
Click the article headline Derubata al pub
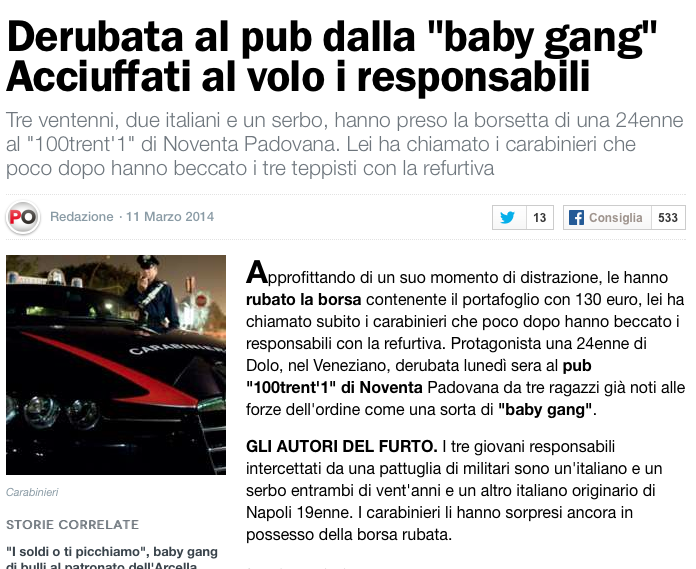(331, 57)
